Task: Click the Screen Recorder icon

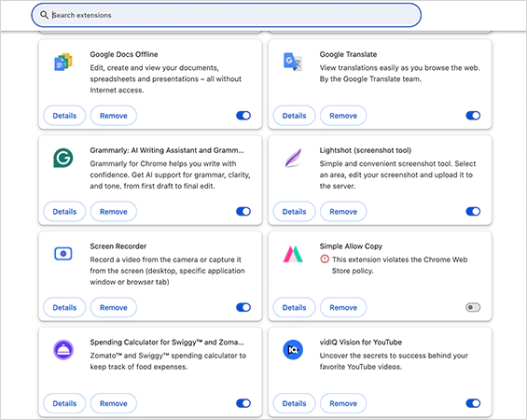Action: pyautogui.click(x=63, y=254)
